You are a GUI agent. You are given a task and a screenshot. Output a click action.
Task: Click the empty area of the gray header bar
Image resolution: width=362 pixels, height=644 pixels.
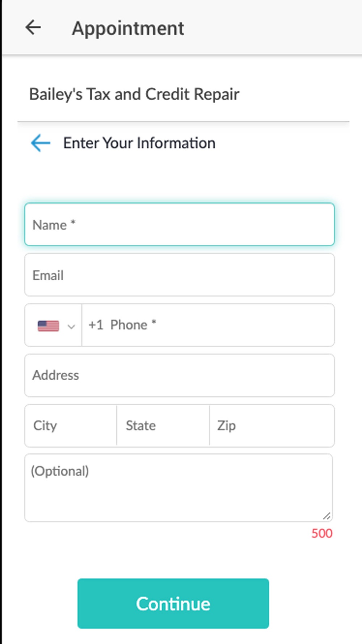click(x=275, y=28)
